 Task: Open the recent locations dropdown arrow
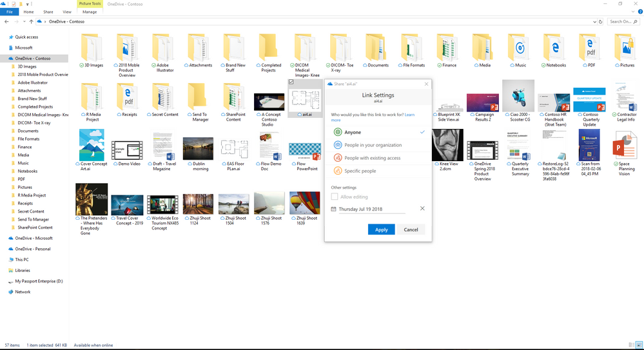click(x=24, y=21)
